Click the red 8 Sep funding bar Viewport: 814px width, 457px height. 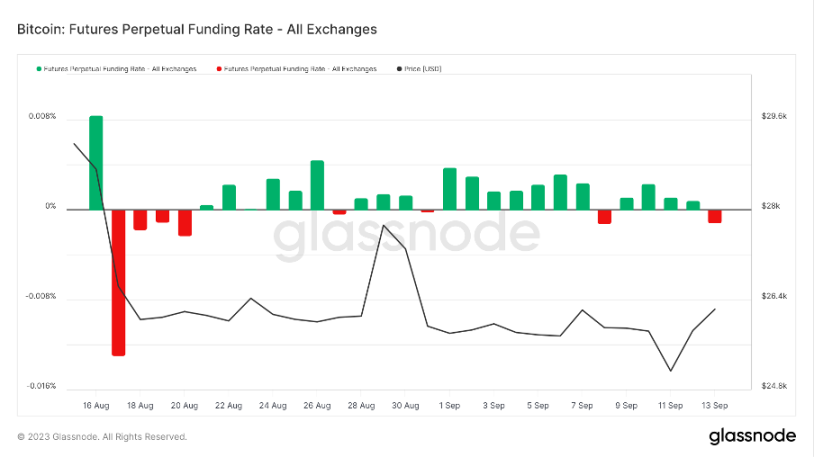point(604,217)
